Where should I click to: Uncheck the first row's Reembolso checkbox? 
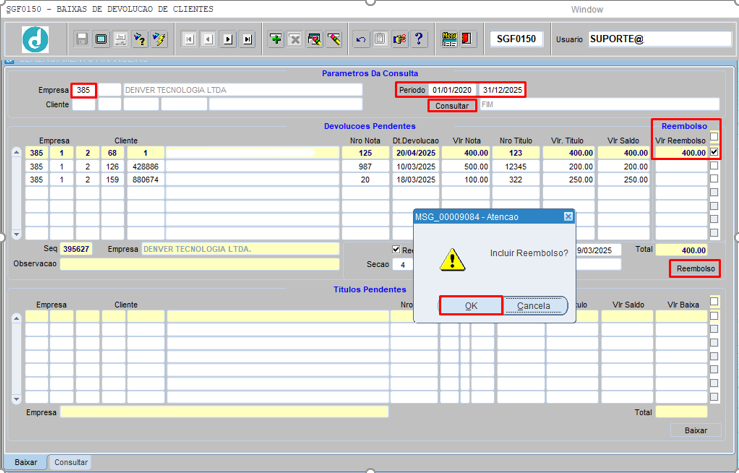click(x=714, y=152)
